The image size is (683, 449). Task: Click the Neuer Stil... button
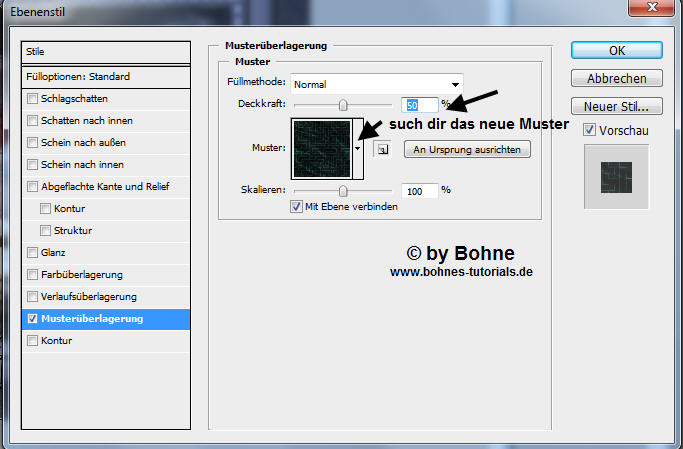click(x=616, y=105)
